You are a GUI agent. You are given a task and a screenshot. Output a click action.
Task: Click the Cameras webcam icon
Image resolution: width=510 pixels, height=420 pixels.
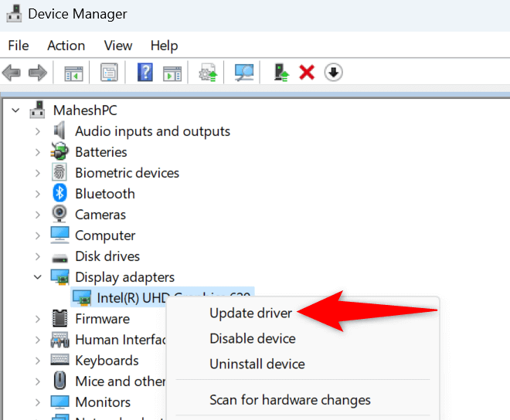pos(59,214)
